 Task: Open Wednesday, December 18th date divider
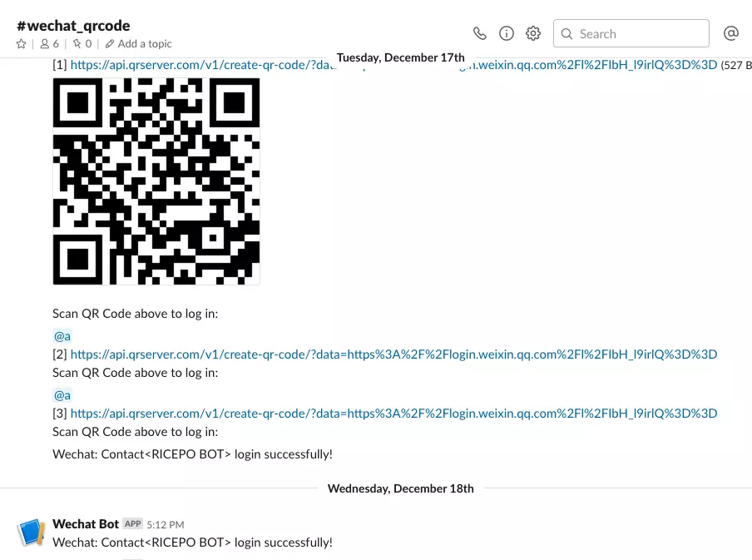pyautogui.click(x=400, y=488)
